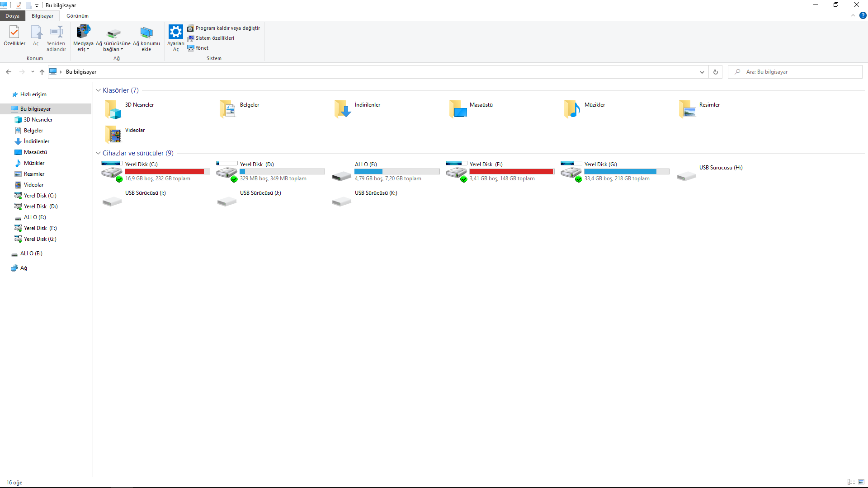Switch to the Görünüm tab
Screen dimensions: 868x488
click(x=77, y=16)
